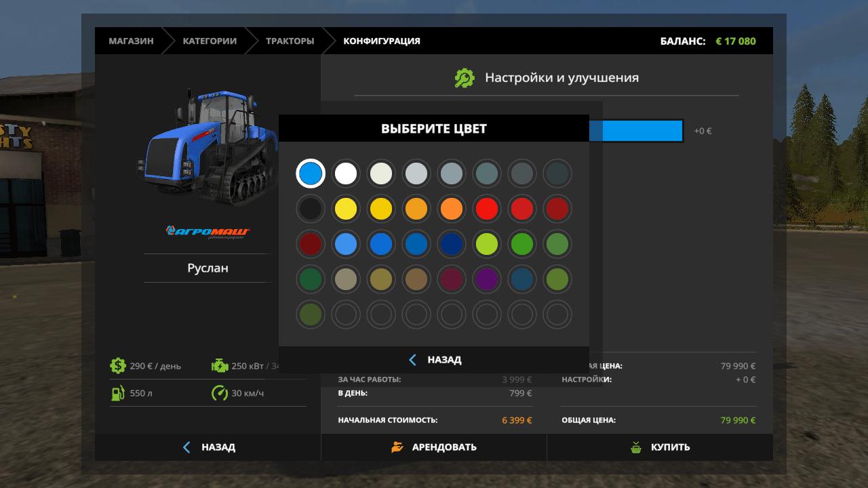Click the Agromash brand logo

208,232
